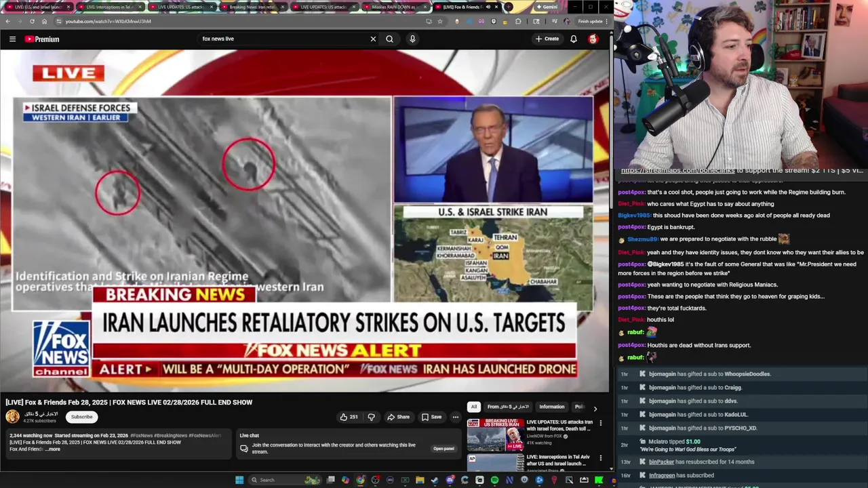Subscribe to the channel
The height and width of the screenshot is (488, 868).
click(81, 417)
